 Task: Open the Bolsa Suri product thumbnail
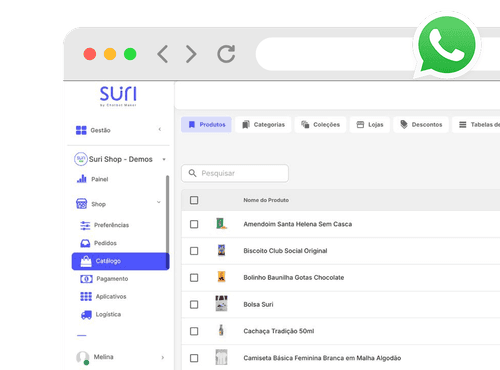click(x=221, y=303)
